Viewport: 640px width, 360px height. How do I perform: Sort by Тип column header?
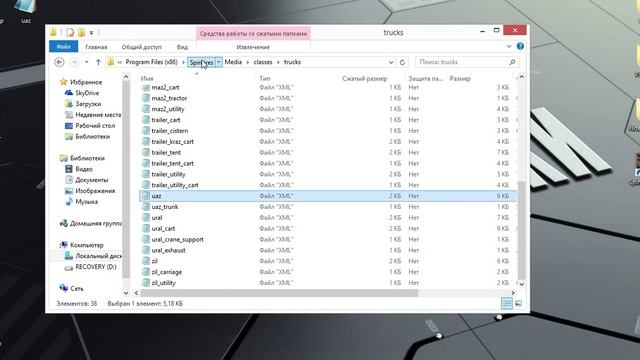click(264, 78)
